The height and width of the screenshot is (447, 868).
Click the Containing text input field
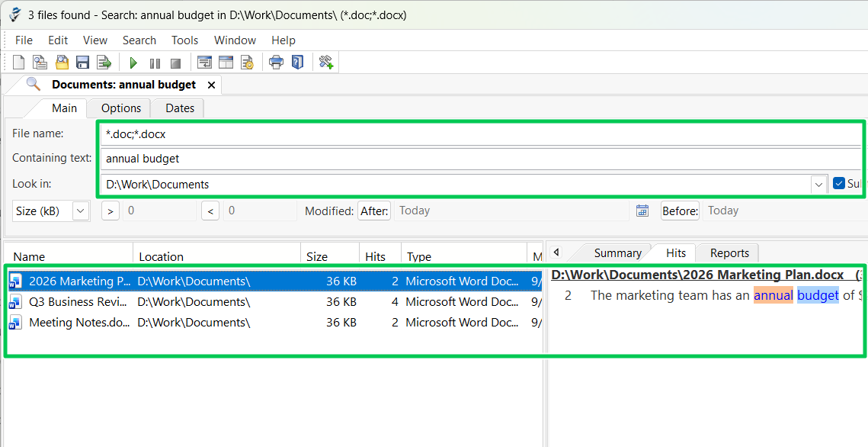[481, 159]
